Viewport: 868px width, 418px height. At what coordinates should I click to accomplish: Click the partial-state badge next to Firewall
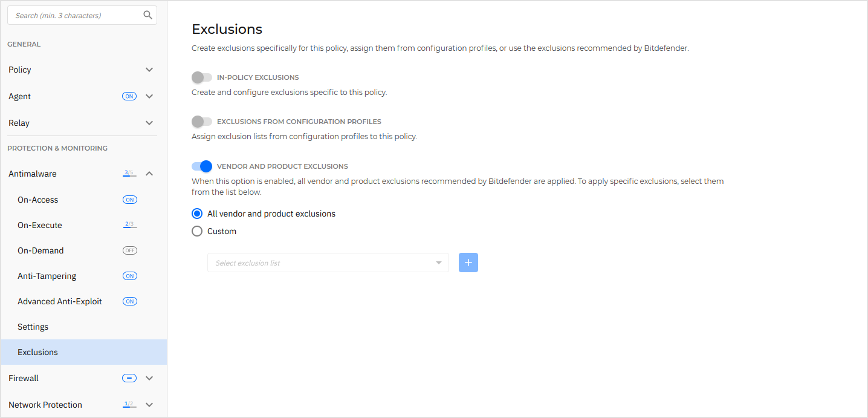pyautogui.click(x=129, y=377)
